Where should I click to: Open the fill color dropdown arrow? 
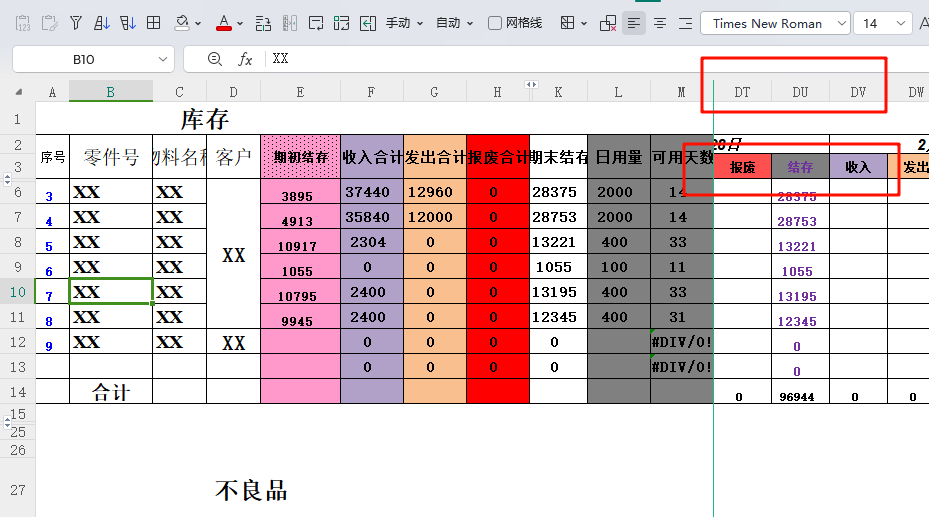(198, 24)
